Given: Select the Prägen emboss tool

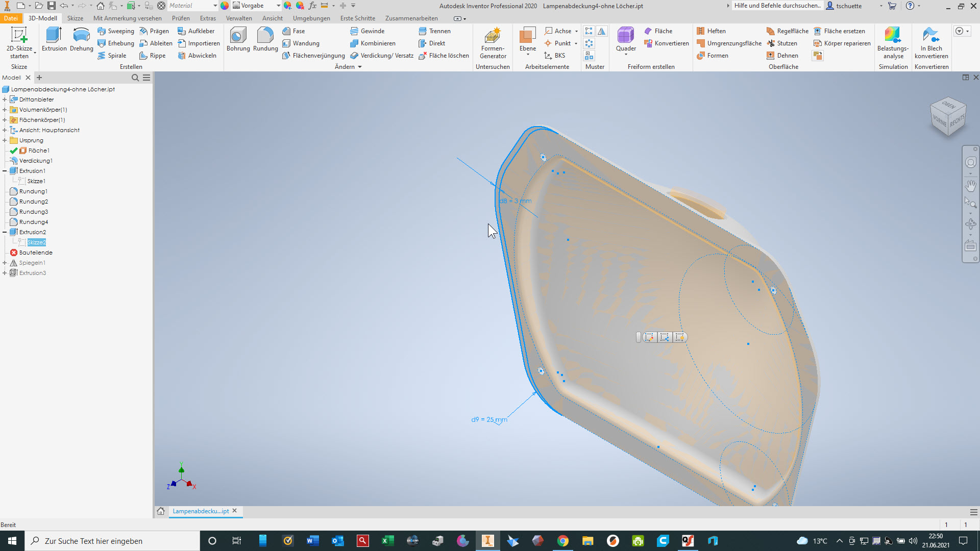Looking at the screenshot, I should [154, 31].
